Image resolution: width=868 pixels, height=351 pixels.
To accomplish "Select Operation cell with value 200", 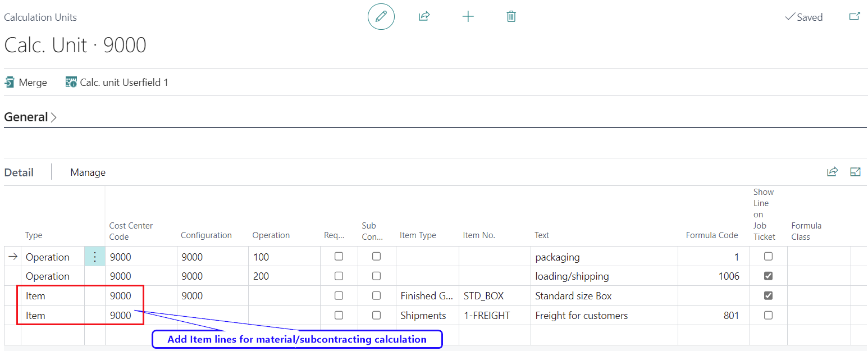I will (284, 276).
